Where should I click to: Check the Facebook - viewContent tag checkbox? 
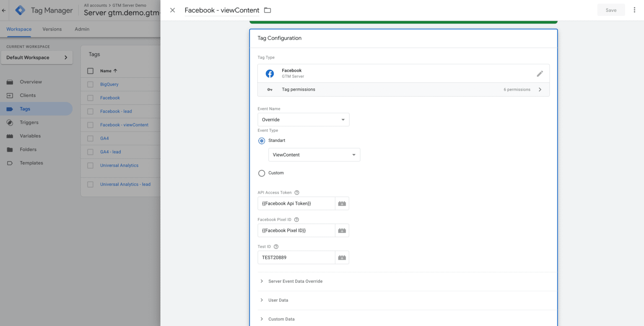(x=90, y=125)
